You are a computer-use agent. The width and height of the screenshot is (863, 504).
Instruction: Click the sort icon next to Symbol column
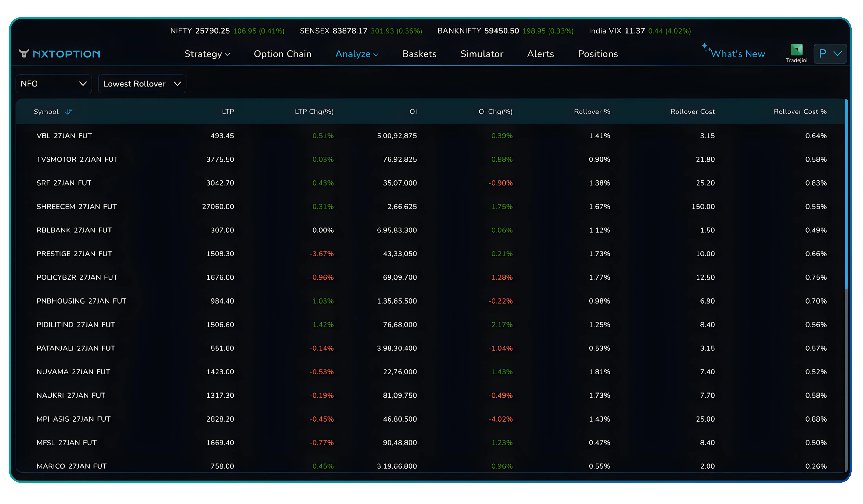point(69,112)
